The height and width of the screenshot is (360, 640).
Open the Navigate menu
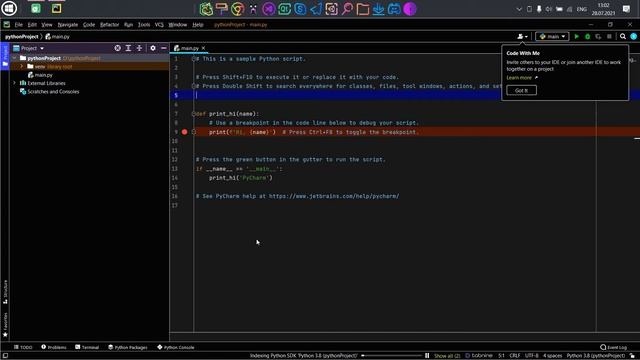click(x=68, y=24)
